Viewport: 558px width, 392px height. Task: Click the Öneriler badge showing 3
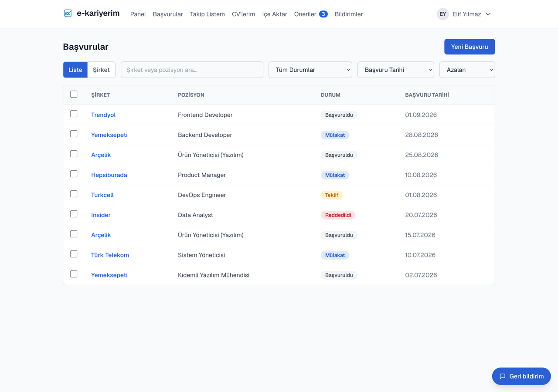[x=323, y=14]
